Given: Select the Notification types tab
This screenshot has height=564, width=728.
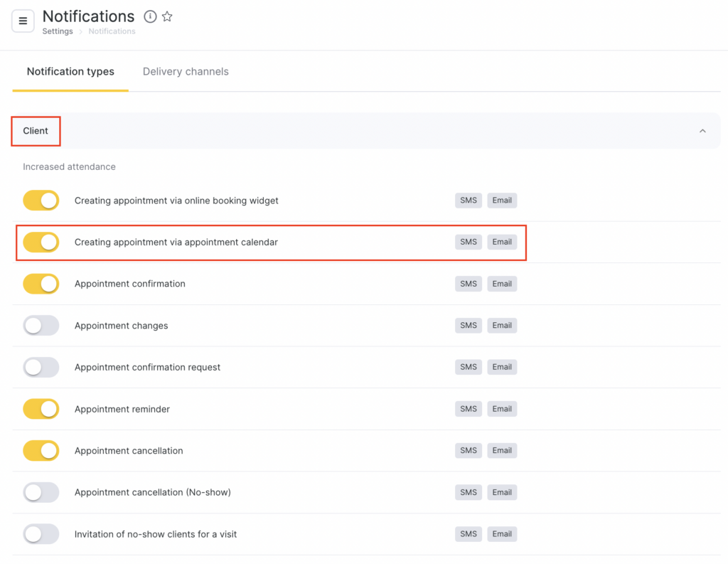Looking at the screenshot, I should click(70, 72).
